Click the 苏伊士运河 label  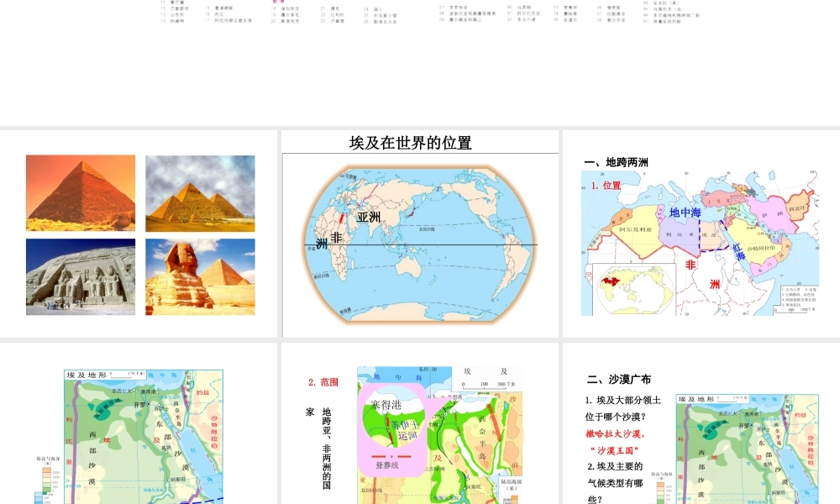tap(405, 430)
